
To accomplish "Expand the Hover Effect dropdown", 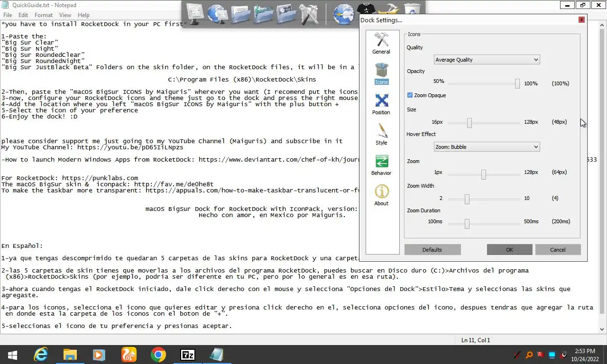I will click(487, 147).
